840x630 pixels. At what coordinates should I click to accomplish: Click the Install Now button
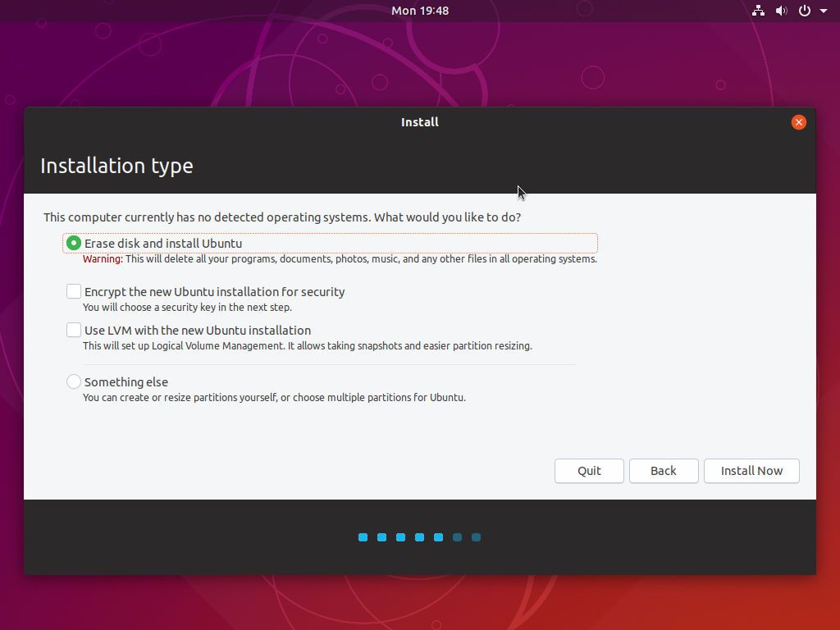coord(751,471)
